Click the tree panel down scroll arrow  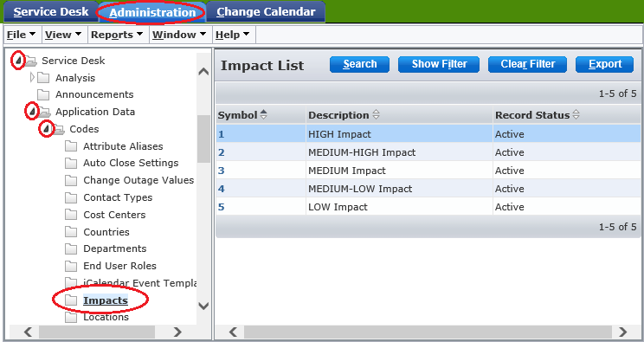[203, 306]
